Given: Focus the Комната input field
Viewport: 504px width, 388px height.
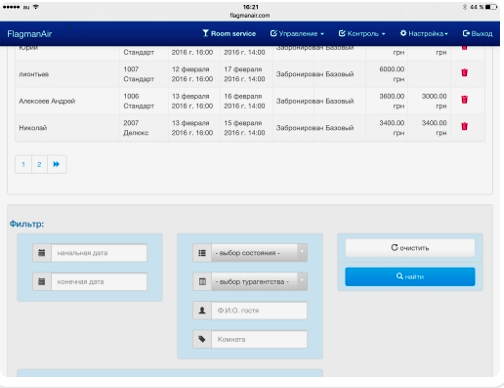Looking at the screenshot, I should 259,339.
